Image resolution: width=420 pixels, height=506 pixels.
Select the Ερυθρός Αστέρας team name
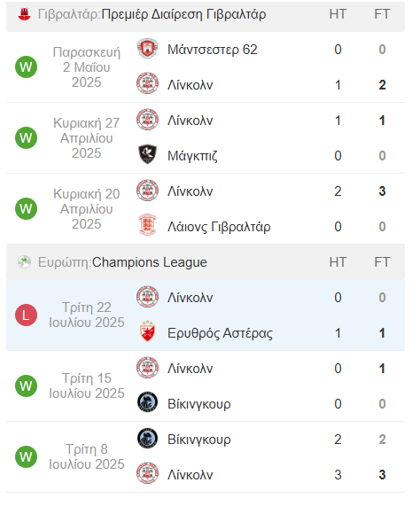point(220,333)
